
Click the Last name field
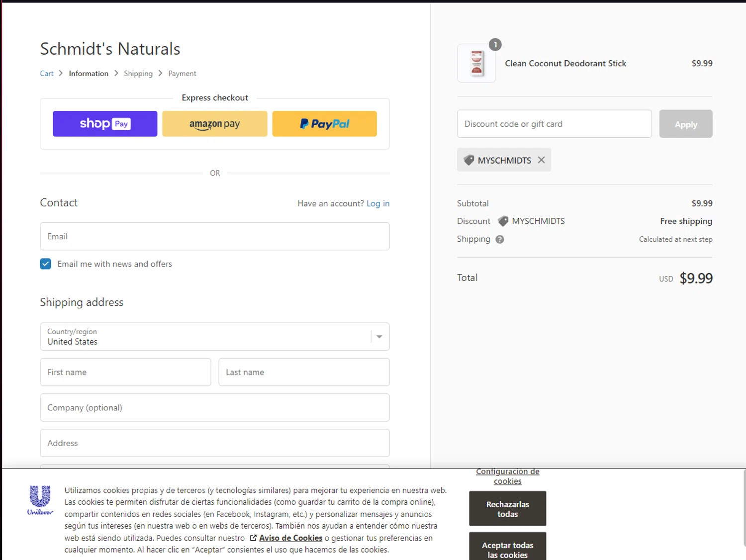pos(304,372)
